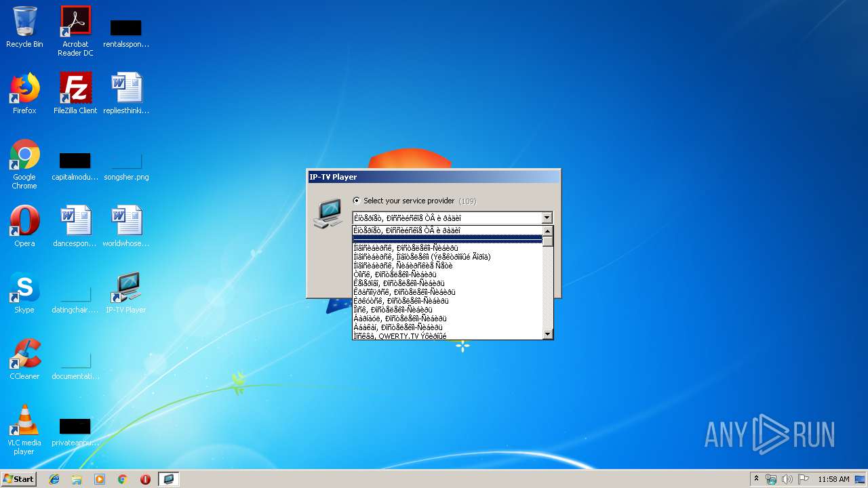This screenshot has height=488, width=868.
Task: Click the IP-TV Player computer icon in dialog
Action: pos(328,213)
